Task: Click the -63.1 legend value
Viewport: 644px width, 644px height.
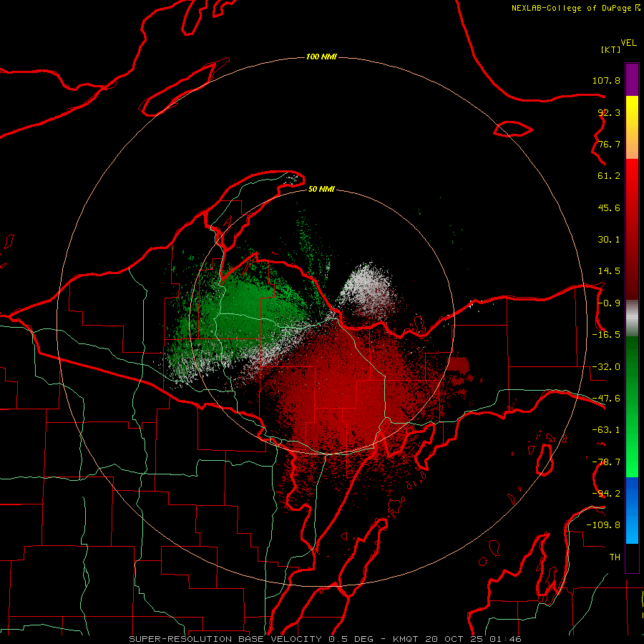Action: (606, 430)
